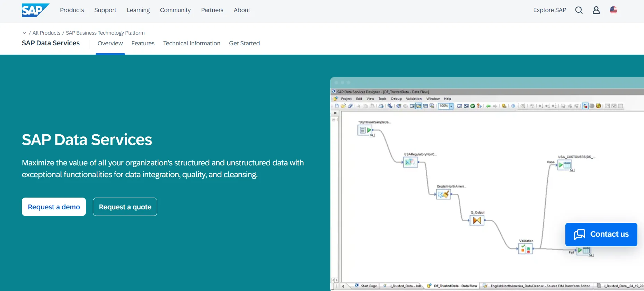
Task: Switch to the Features tab
Action: (143, 43)
